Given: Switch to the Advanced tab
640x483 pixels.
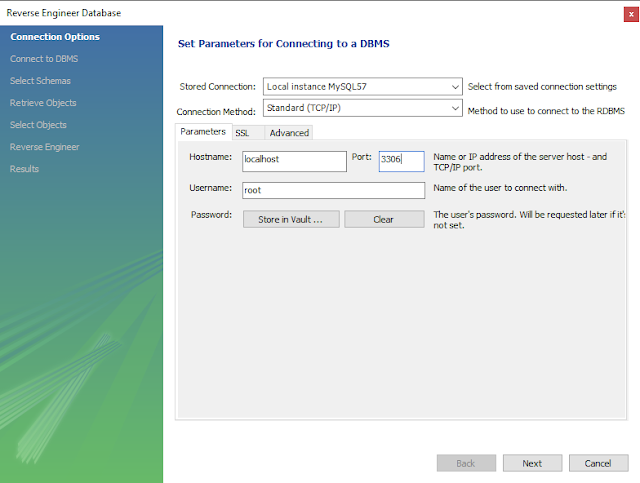Looking at the screenshot, I should click(289, 133).
